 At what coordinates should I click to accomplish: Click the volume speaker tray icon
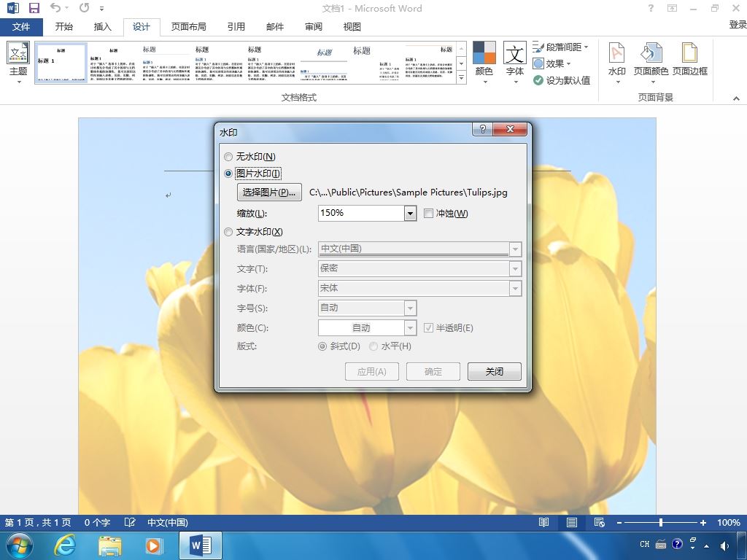pyautogui.click(x=724, y=545)
